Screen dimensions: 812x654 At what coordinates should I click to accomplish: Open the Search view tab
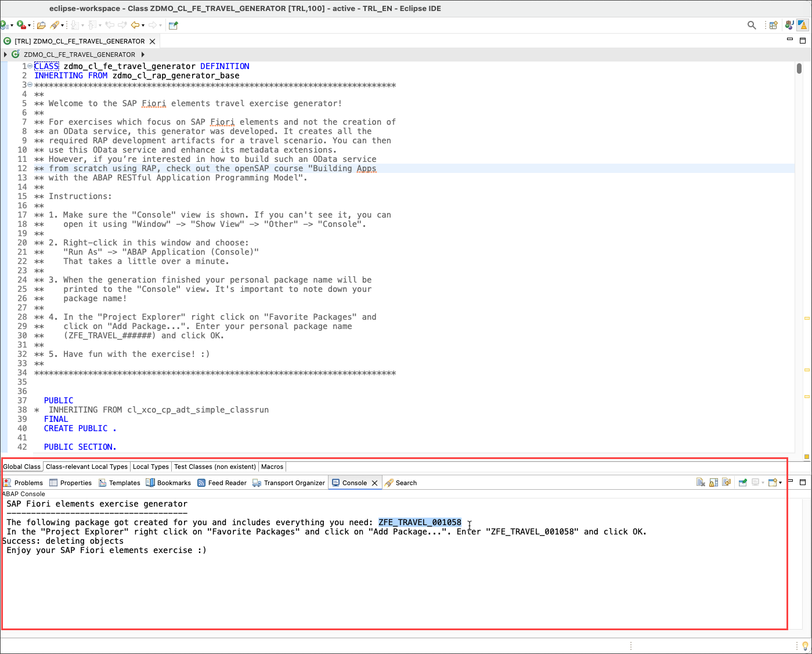[x=400, y=483]
